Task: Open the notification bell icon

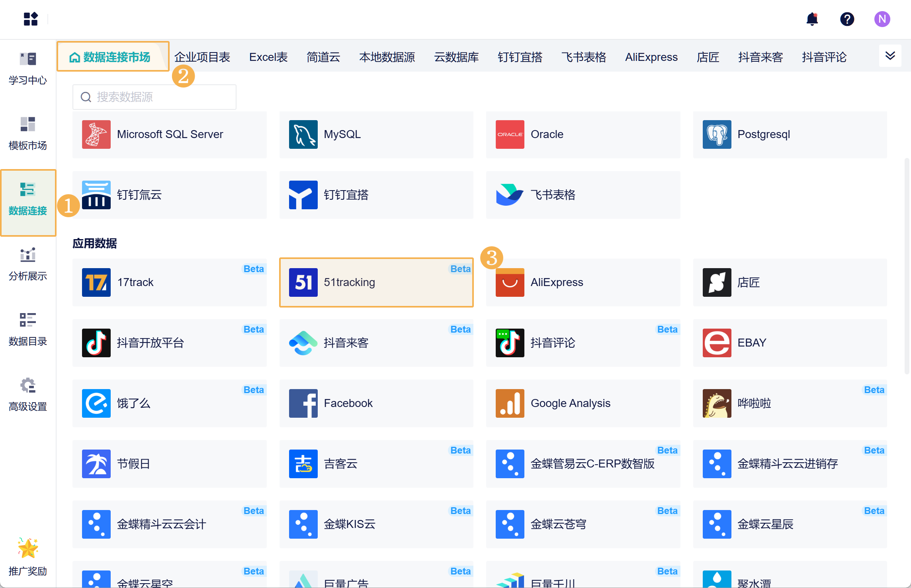Action: coord(812,19)
